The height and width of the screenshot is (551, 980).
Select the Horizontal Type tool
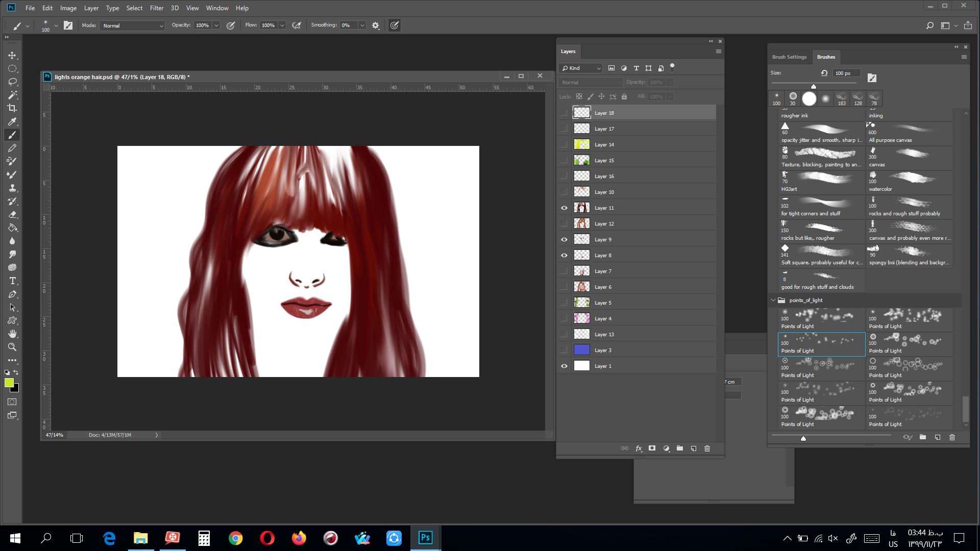coord(12,281)
